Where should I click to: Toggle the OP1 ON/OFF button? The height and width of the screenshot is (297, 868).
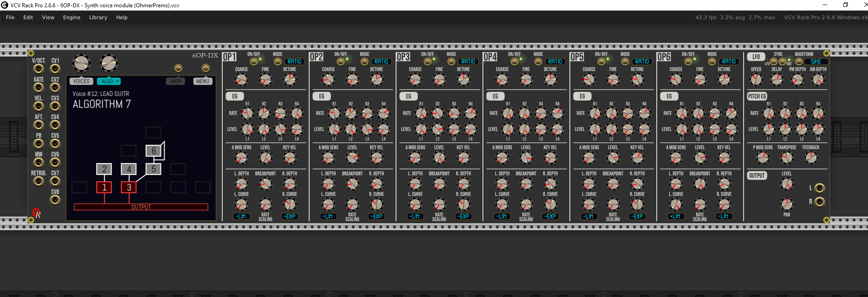pos(253,61)
